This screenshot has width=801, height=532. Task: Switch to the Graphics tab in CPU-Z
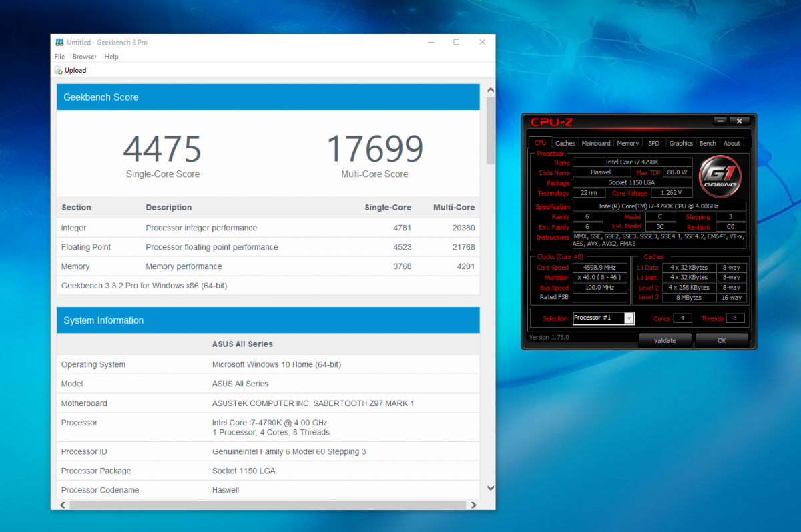tap(681, 143)
